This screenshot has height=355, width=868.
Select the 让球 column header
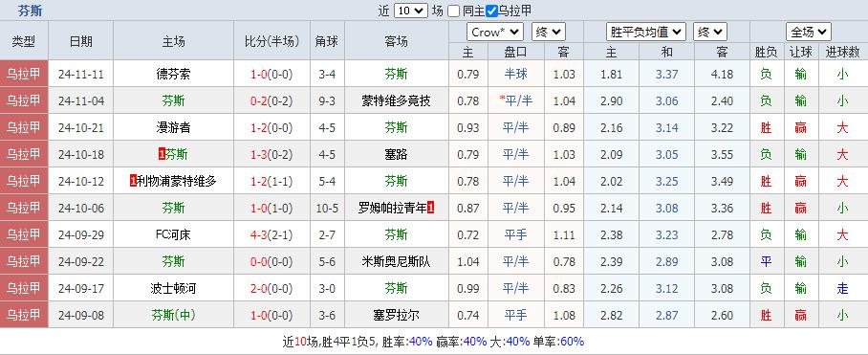pyautogui.click(x=801, y=52)
